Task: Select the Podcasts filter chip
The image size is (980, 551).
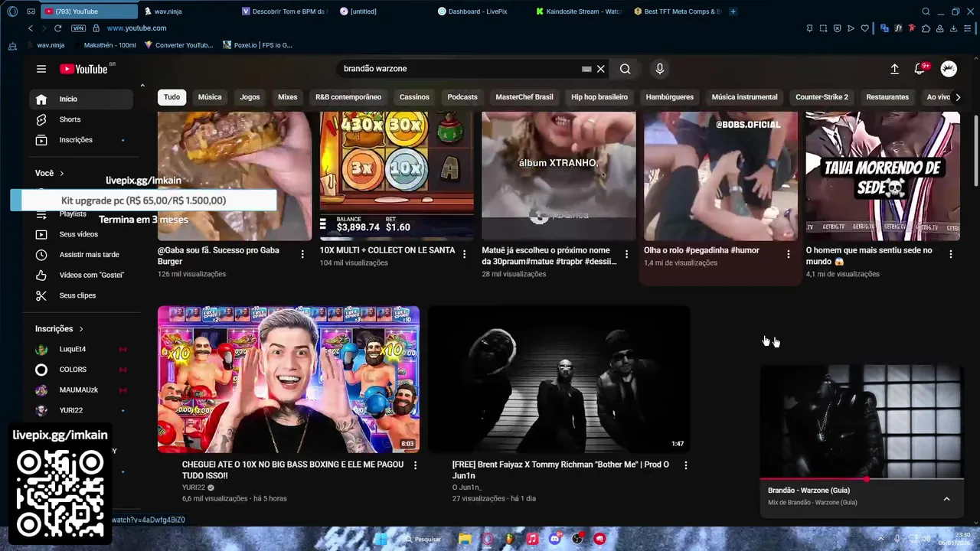Action: [462, 97]
